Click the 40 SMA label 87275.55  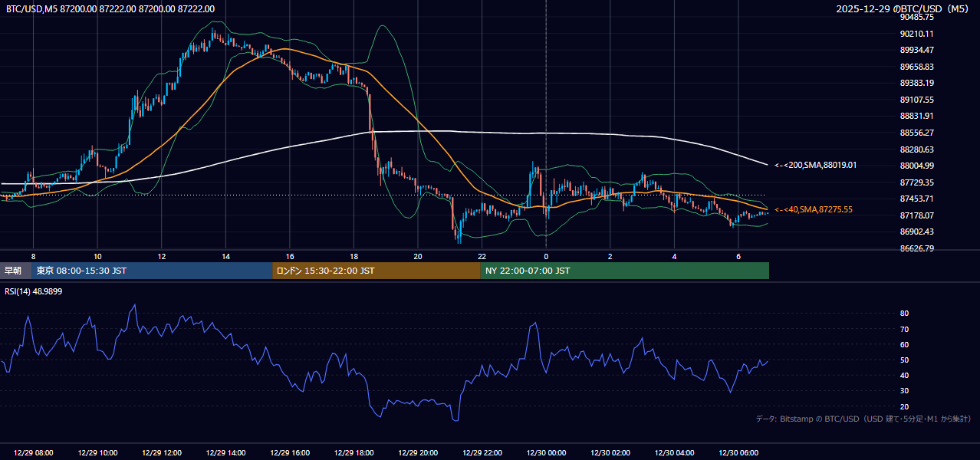pyautogui.click(x=813, y=209)
